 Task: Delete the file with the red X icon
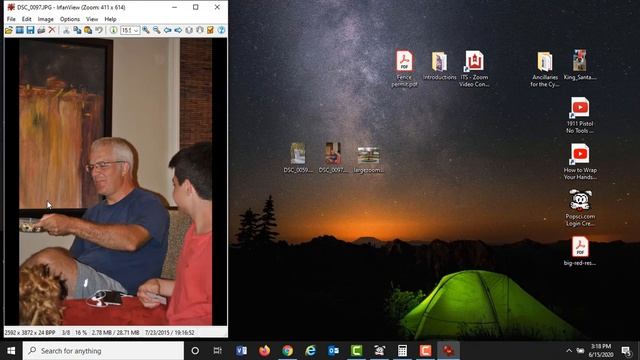point(52,30)
